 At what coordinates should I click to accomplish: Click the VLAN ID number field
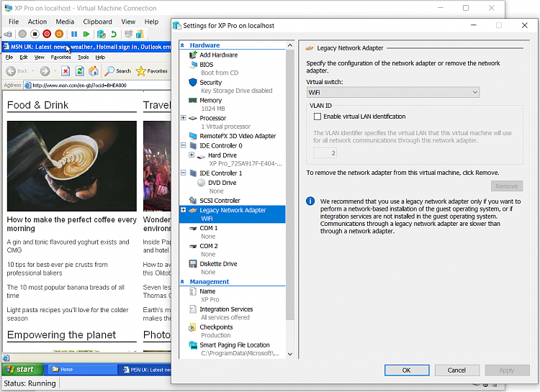coord(325,153)
